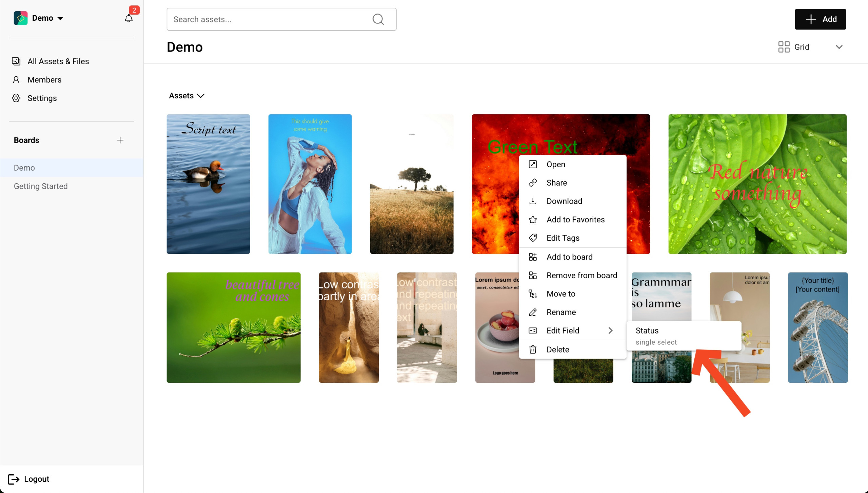
Task: Expand the Edit Field submenu arrow
Action: click(610, 330)
